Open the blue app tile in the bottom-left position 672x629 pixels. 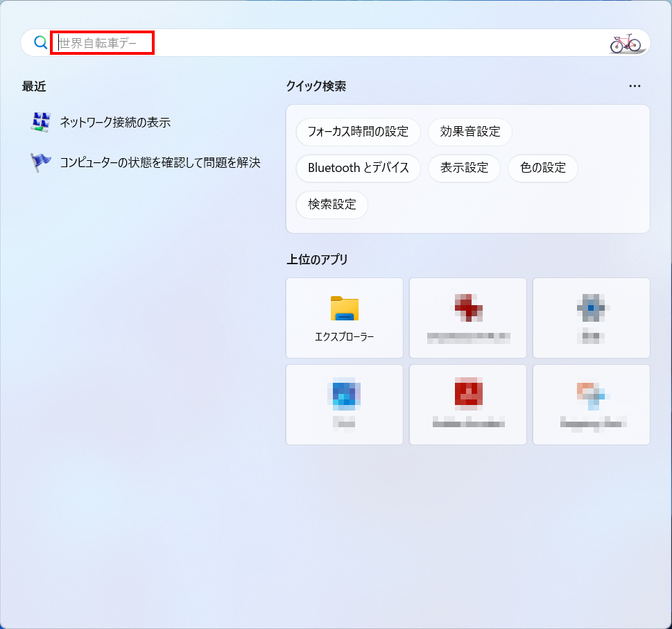coord(344,404)
